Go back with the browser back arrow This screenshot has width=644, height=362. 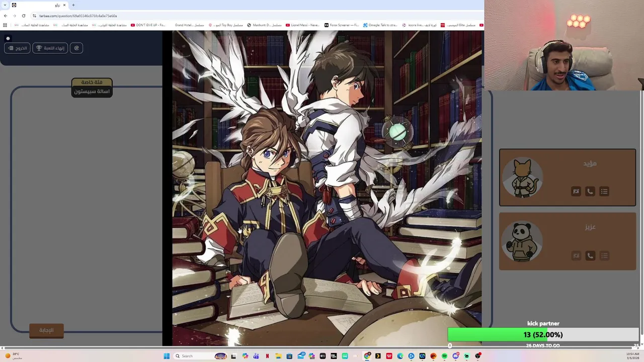(6, 16)
